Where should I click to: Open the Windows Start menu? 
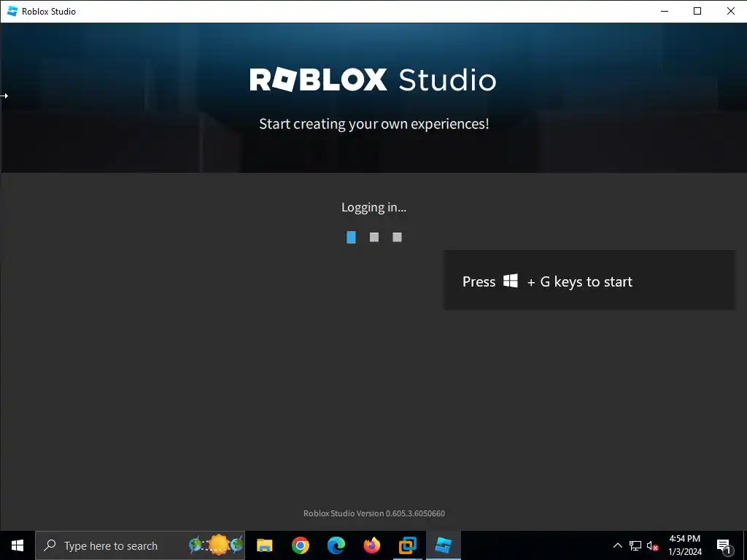[x=18, y=545]
